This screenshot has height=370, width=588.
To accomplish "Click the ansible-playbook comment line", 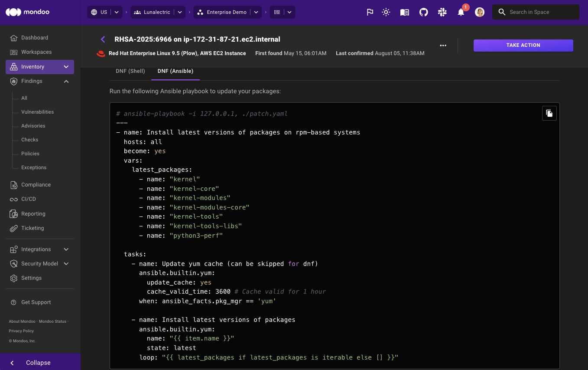I will pos(202,114).
